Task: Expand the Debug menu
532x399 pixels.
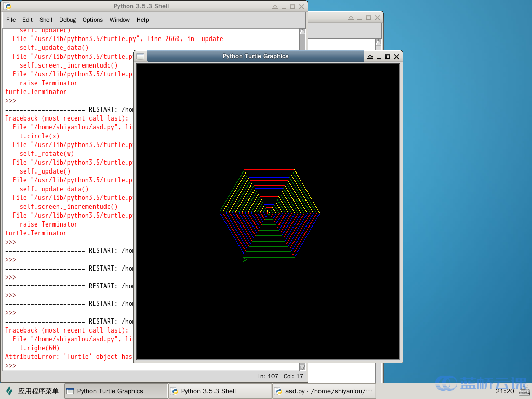Action: (x=68, y=20)
